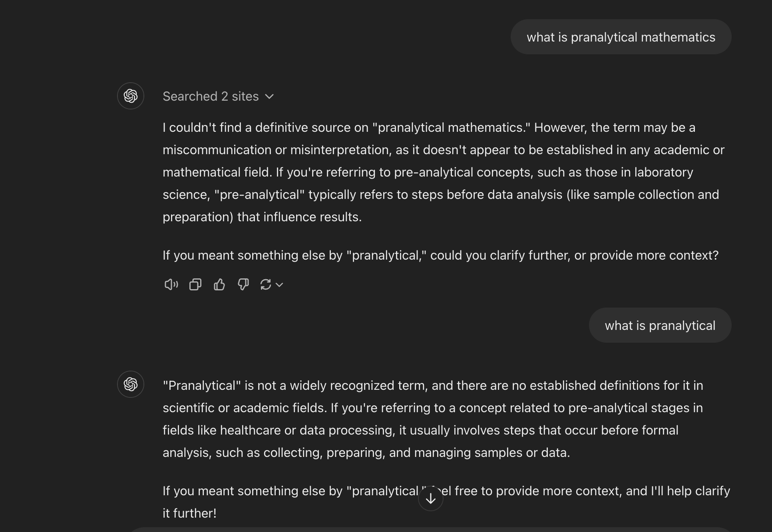This screenshot has width=772, height=532.
Task: Collapse the sources chevron next to Searched 2 sites
Action: [x=270, y=96]
